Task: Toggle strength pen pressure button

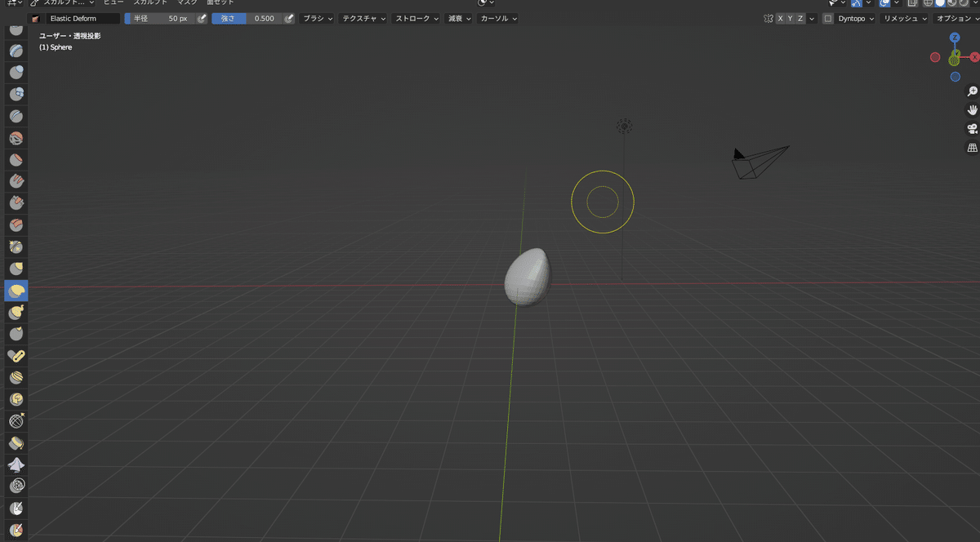Action: (x=289, y=18)
